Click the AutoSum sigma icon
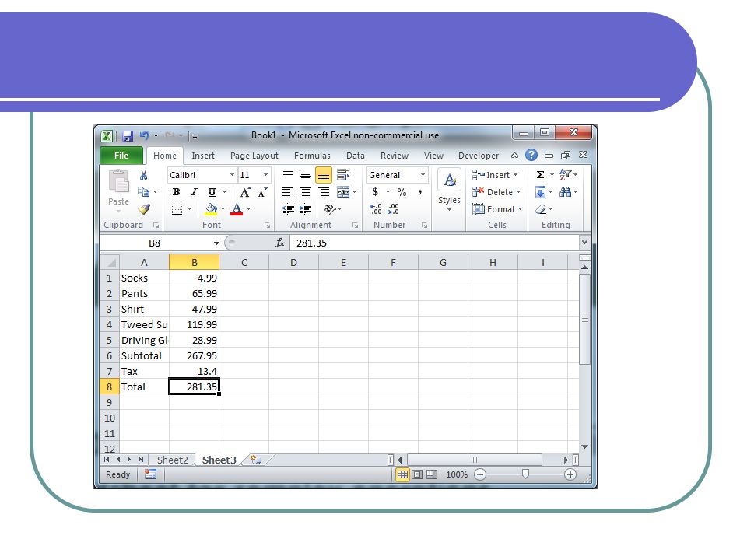 (540, 175)
